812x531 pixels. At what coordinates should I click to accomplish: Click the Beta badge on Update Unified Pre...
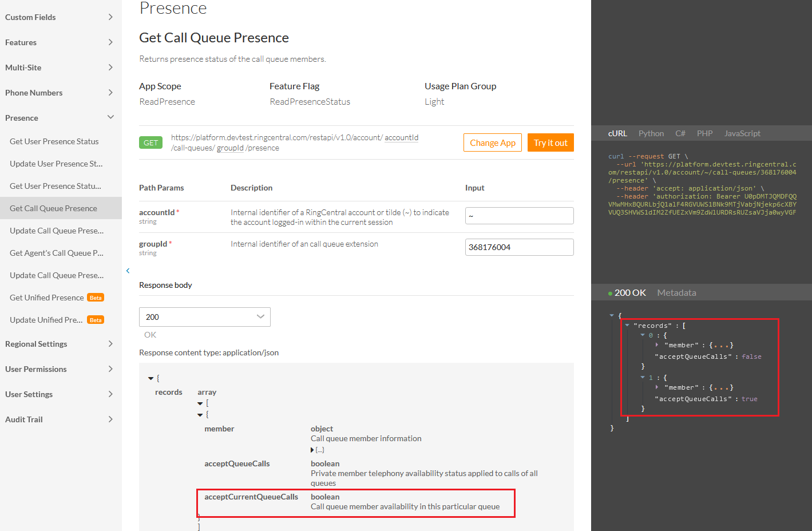96,320
